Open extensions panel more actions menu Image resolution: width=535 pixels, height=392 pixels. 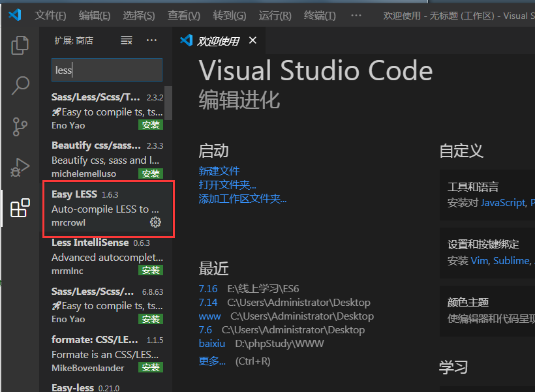(151, 40)
